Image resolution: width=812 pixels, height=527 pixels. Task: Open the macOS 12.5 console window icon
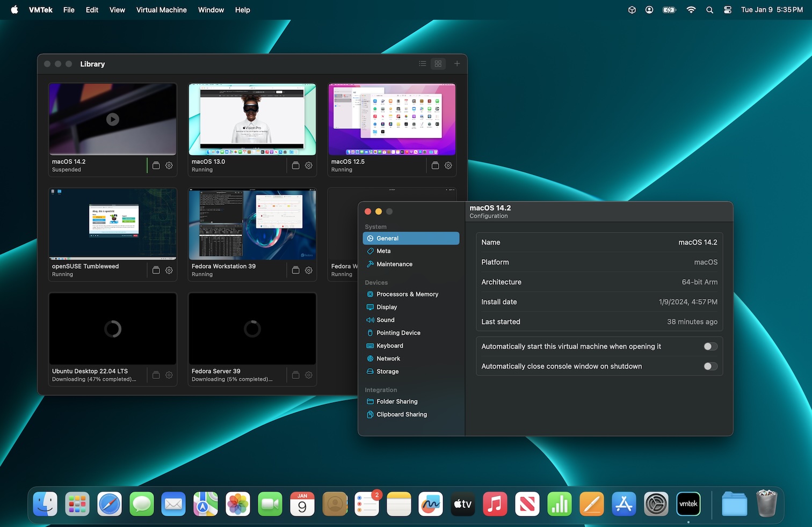(435, 165)
